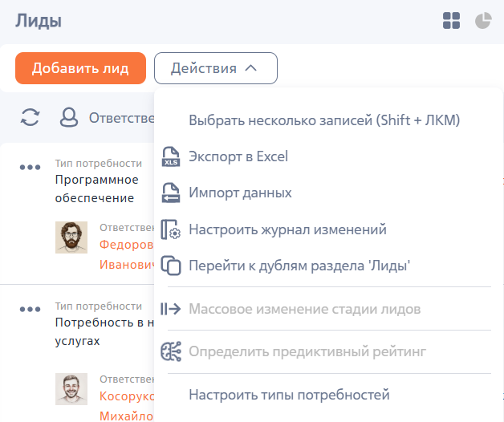The image size is (504, 422).
Task: Open Настроить журнал изменений
Action: click(x=287, y=229)
